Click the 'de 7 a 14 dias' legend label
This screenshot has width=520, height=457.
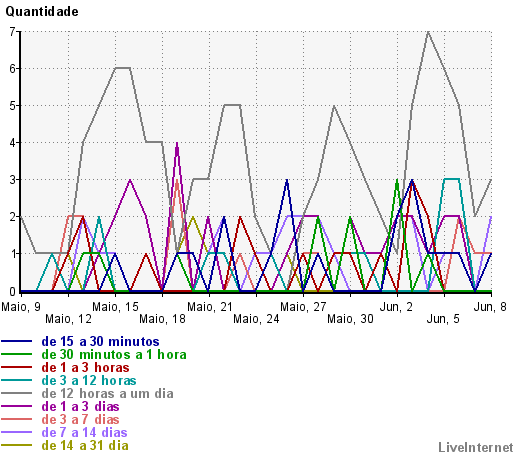pyautogui.click(x=84, y=433)
